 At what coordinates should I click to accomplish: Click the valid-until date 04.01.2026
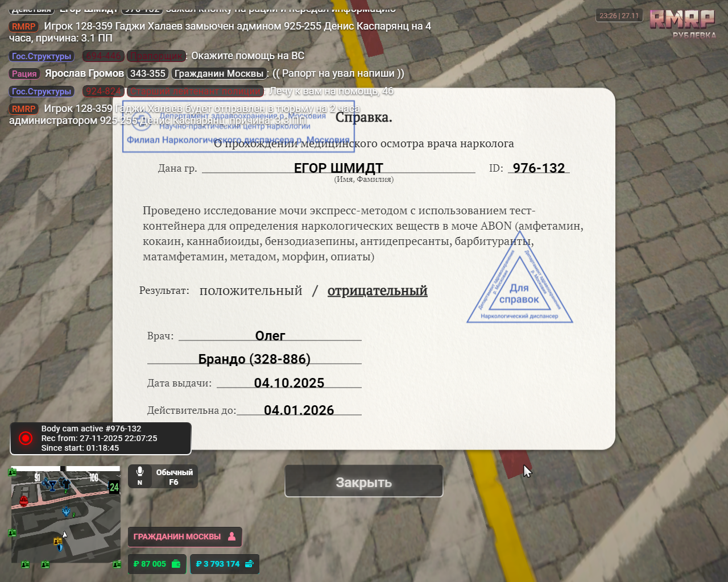299,410
